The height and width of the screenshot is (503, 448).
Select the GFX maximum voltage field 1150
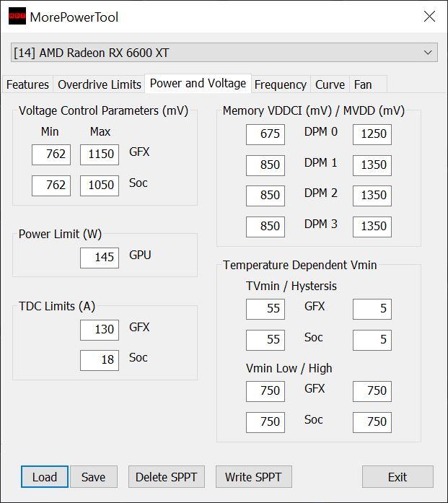100,154
